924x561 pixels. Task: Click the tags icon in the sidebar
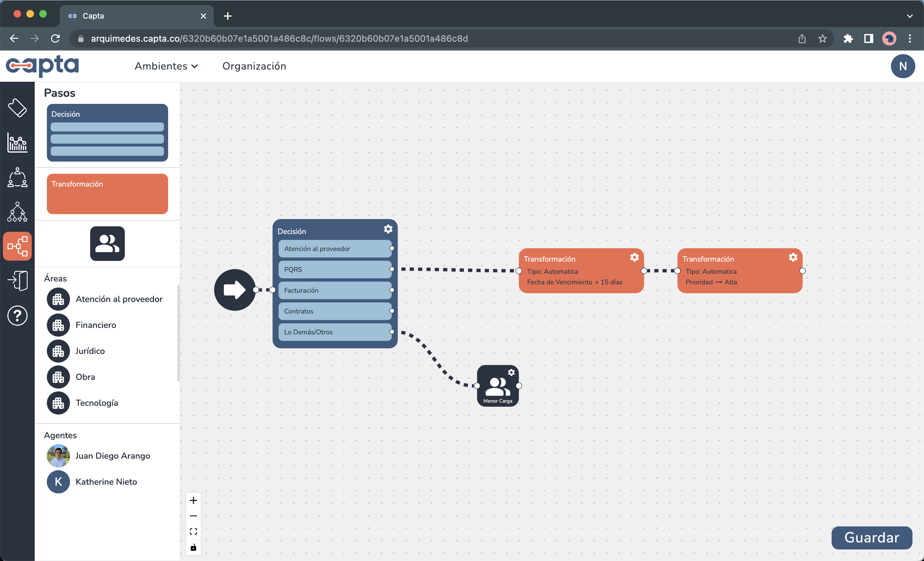17,108
